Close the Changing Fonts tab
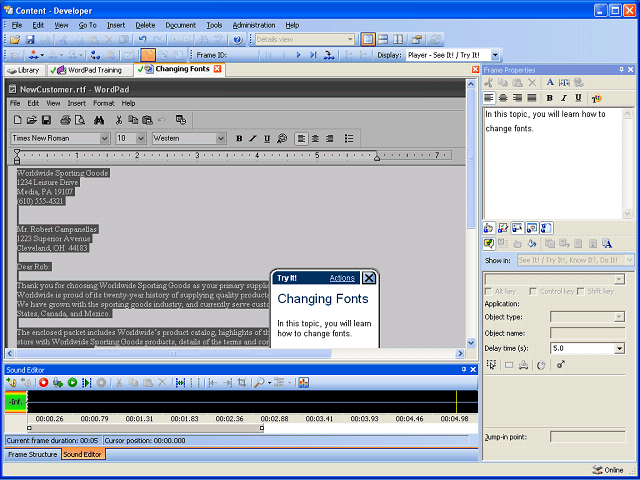 click(x=218, y=69)
